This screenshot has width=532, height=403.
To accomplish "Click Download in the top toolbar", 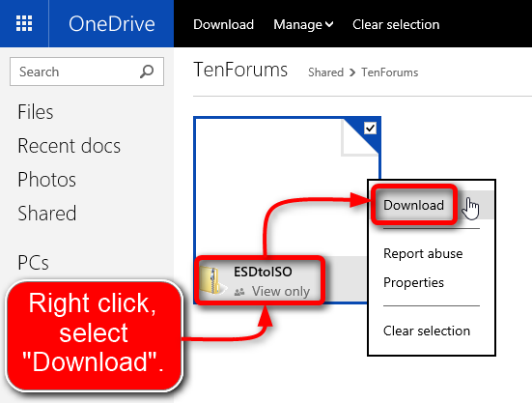I will pyautogui.click(x=224, y=24).
